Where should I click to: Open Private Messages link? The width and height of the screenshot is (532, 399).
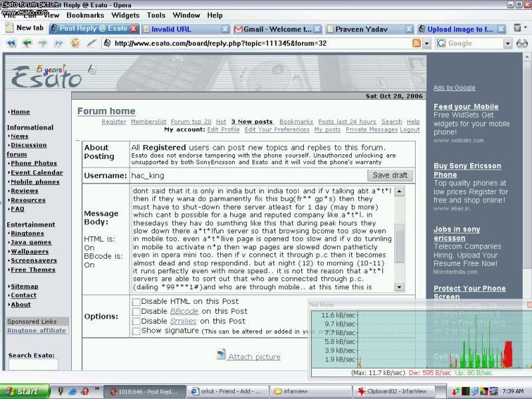pyautogui.click(x=372, y=130)
